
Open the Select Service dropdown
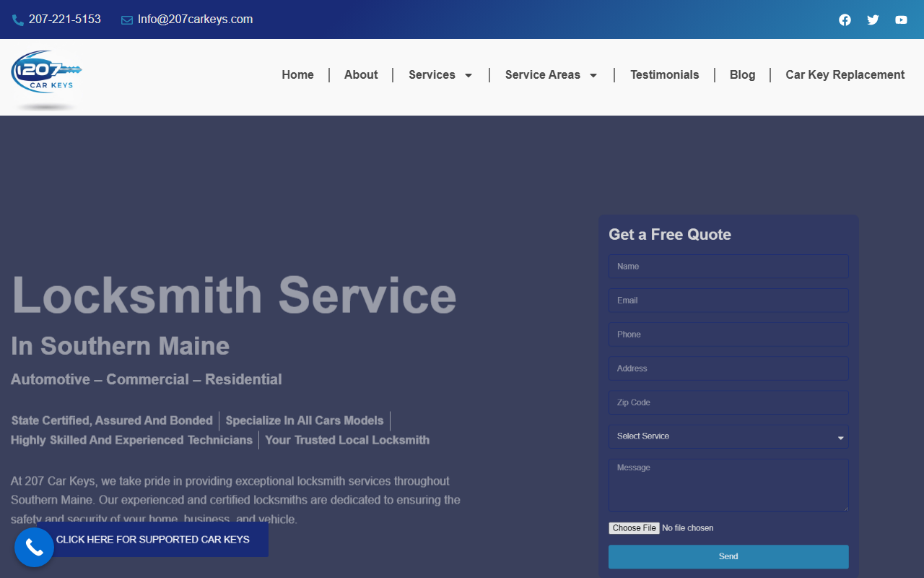pos(728,436)
